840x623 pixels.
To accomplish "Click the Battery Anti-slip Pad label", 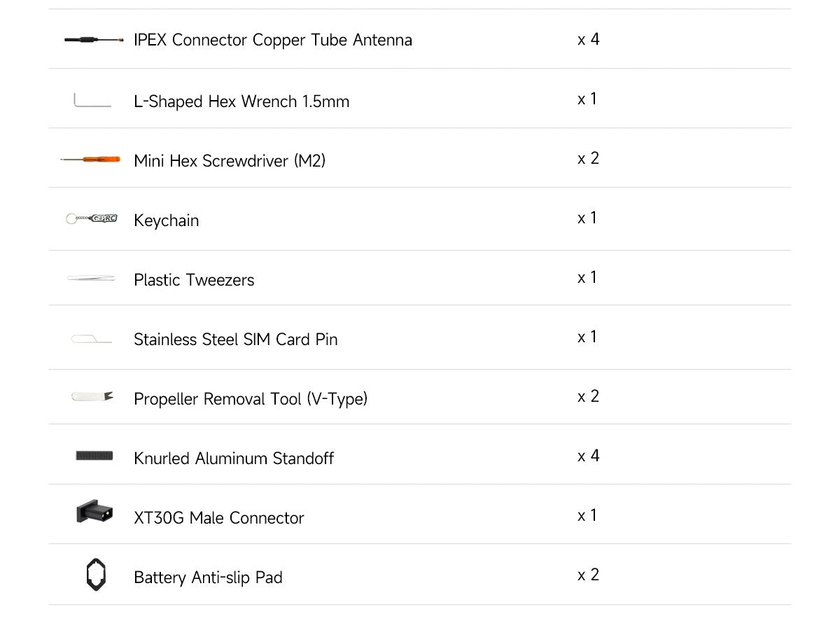I will point(208,577).
